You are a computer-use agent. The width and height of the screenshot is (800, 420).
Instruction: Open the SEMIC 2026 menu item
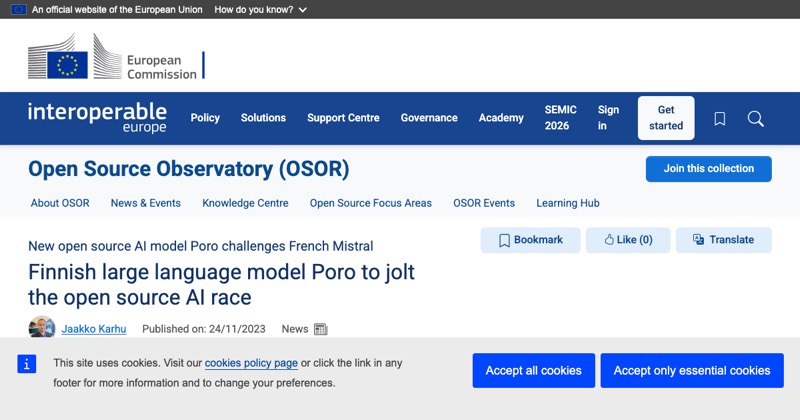[x=561, y=118]
